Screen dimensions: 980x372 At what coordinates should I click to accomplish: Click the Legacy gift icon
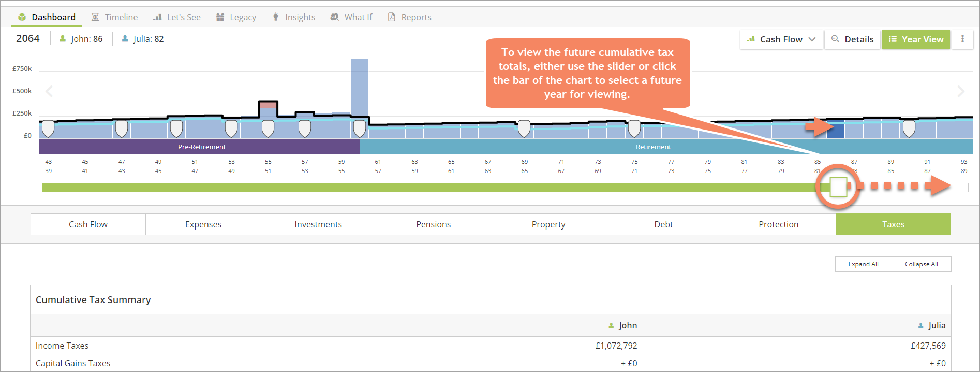tap(220, 17)
